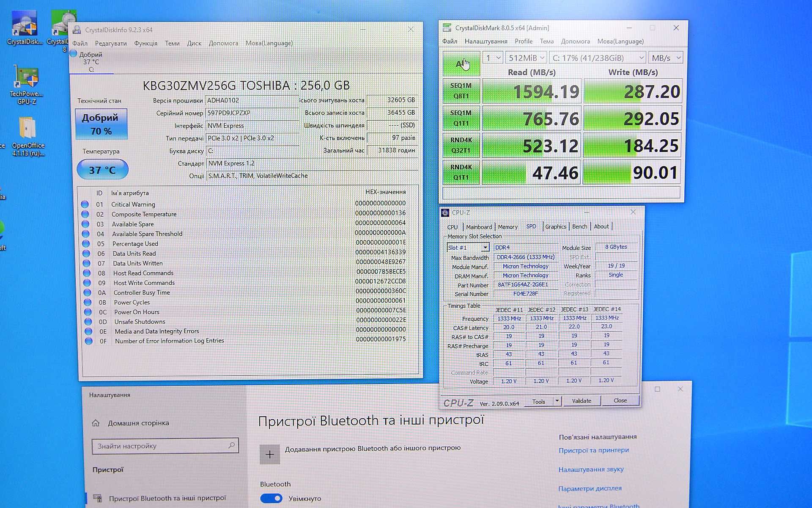Open TechPowerUp GPU-Z desktop icon
Viewport: 812px width, 508px height.
tap(26, 85)
